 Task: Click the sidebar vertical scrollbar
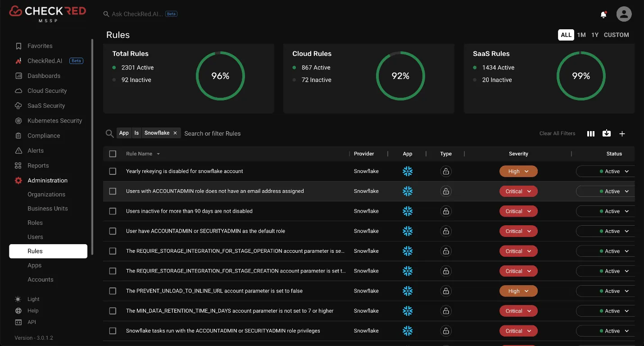(x=92, y=146)
